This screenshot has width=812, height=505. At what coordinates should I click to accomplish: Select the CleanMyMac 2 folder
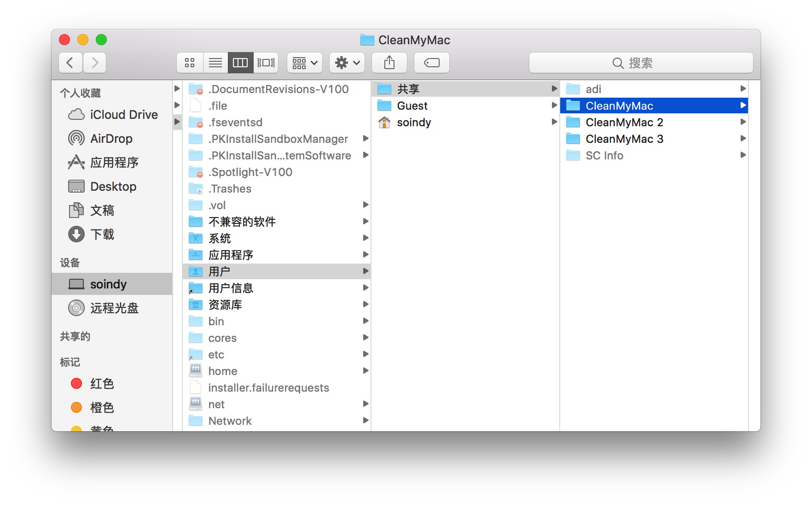pos(654,122)
